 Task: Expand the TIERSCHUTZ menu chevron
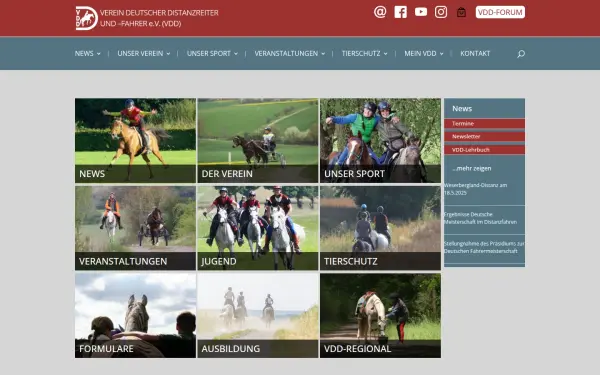point(385,54)
